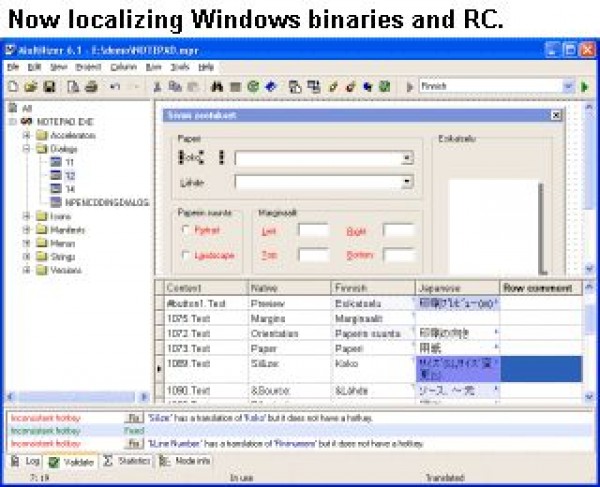Click the Cut scissors icon
Screen dimensions: 600x487
(157, 87)
